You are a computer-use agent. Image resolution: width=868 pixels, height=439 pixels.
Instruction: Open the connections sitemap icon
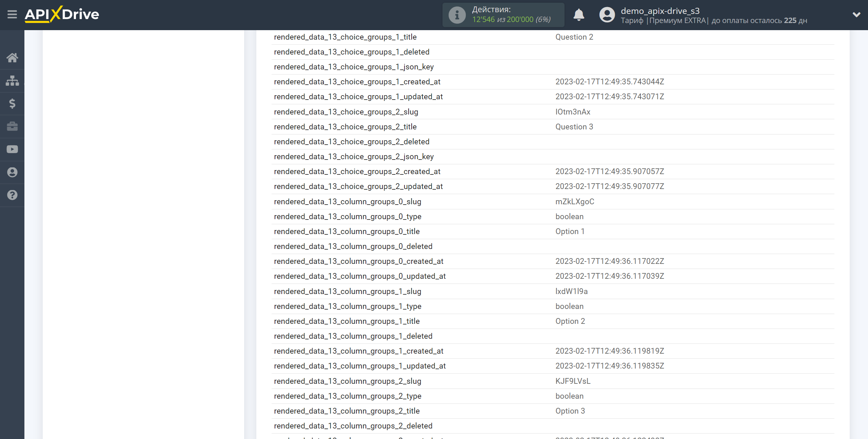coord(12,81)
